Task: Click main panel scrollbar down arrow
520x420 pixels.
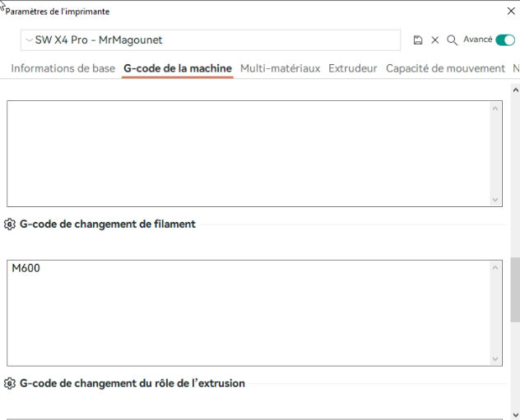Action: pos(515,415)
